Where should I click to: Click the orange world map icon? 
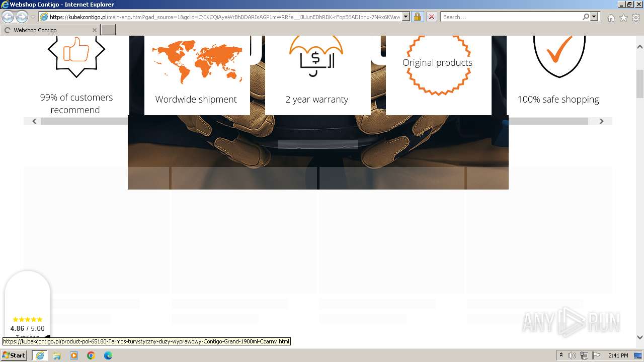(197, 62)
